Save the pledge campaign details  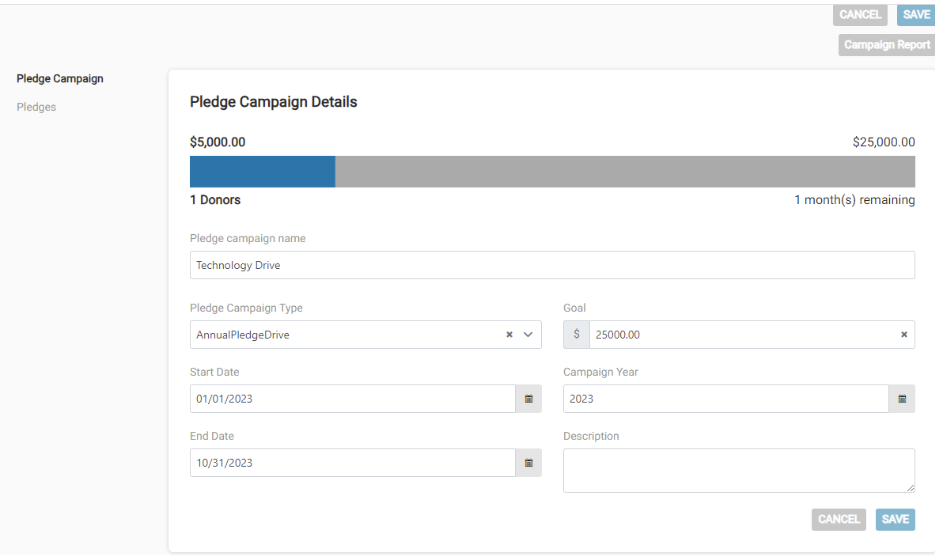895,520
